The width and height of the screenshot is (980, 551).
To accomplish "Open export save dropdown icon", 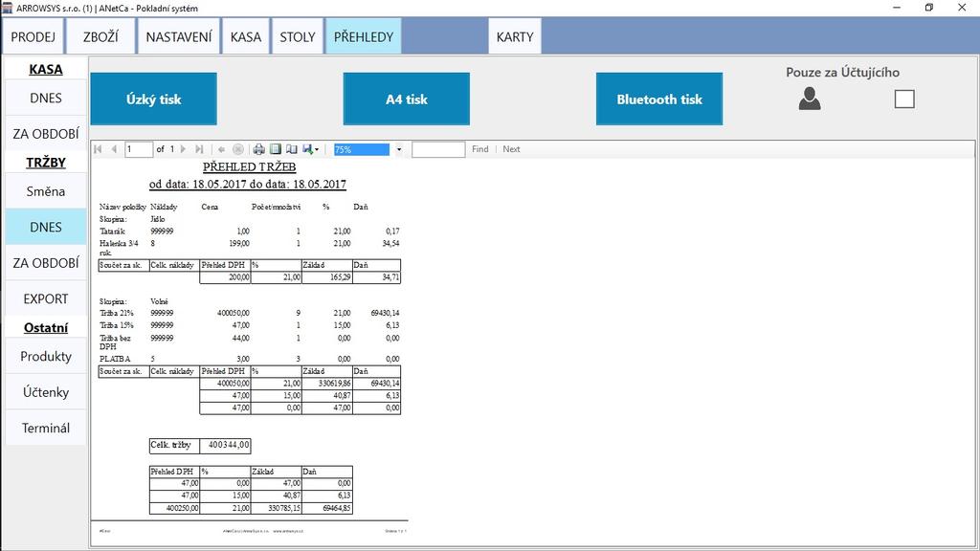I will pyautogui.click(x=311, y=149).
